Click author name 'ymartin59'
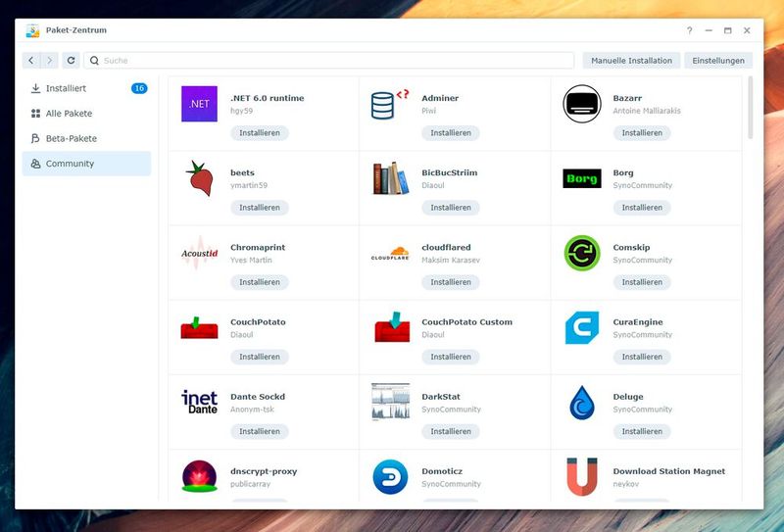The image size is (784, 532). pos(249,185)
